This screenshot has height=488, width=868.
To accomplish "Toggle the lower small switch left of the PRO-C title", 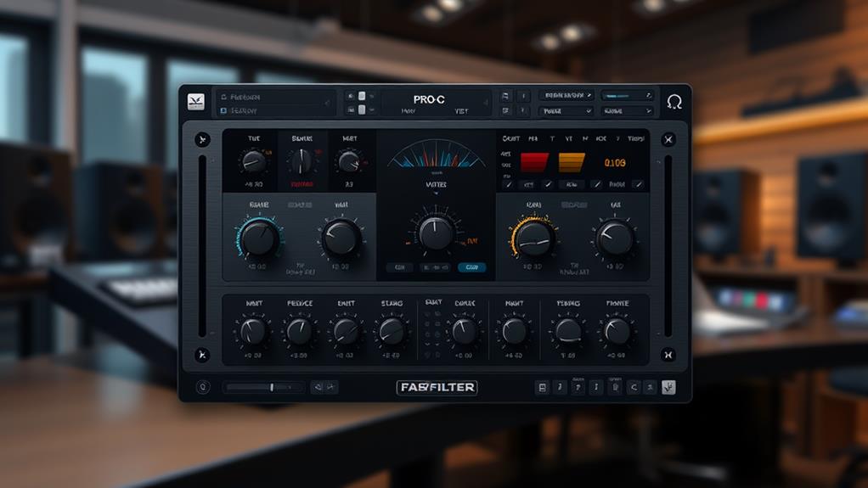I will [362, 110].
